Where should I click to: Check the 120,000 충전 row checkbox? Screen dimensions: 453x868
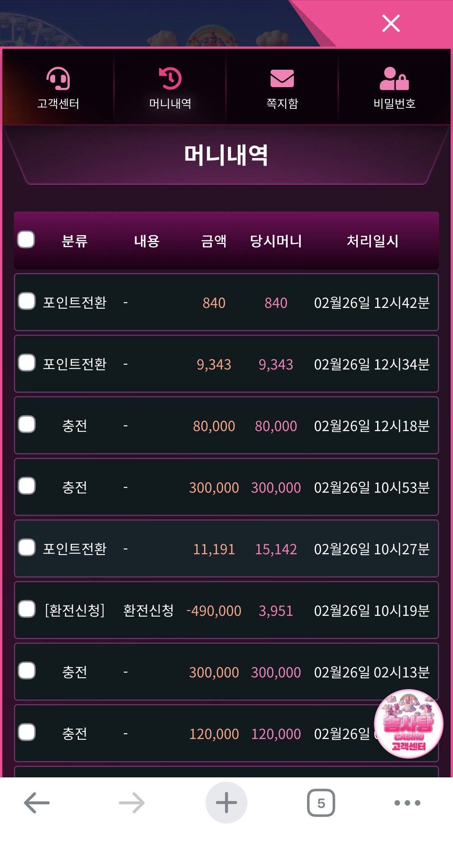point(27,732)
